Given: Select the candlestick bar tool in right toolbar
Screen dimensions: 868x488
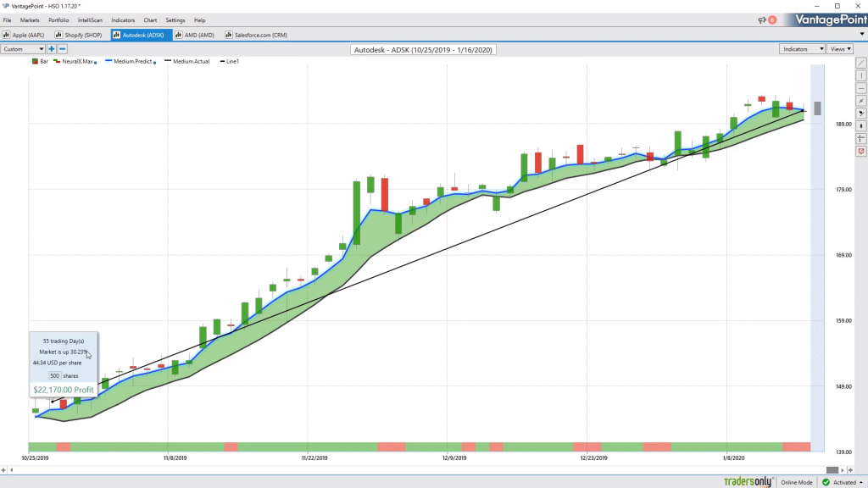Looking at the screenshot, I should tap(861, 126).
